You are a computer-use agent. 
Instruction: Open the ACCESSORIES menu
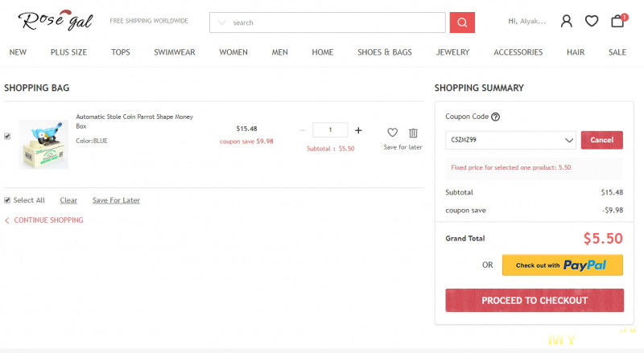click(518, 52)
